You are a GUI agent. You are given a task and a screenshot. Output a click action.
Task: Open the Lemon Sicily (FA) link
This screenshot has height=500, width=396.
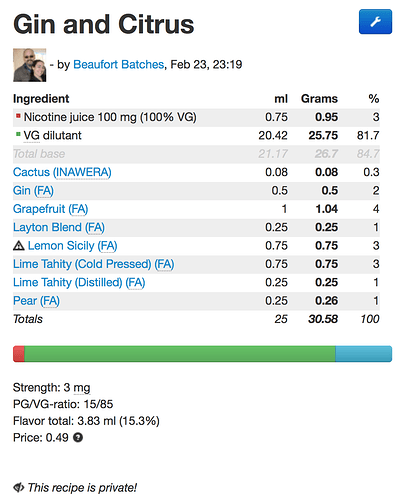tap(73, 246)
